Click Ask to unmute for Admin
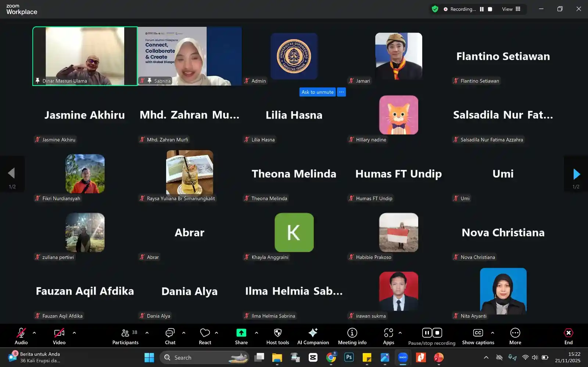Screen dimensions: 588x367 318,92
